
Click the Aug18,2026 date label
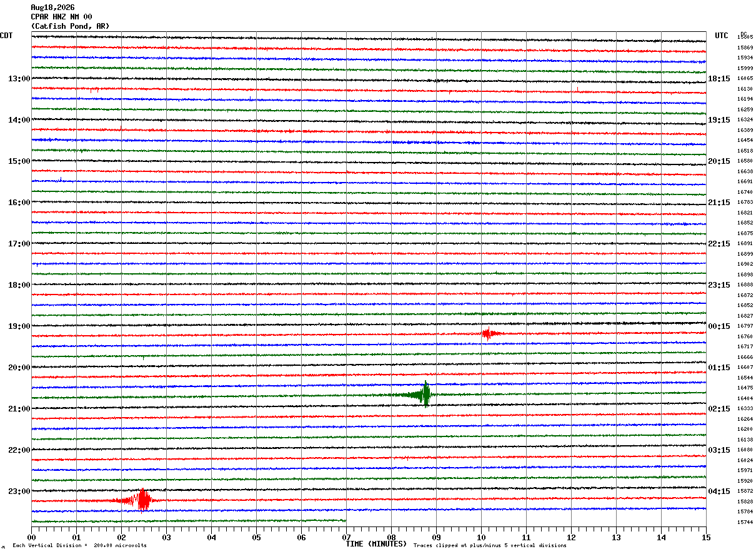point(52,8)
